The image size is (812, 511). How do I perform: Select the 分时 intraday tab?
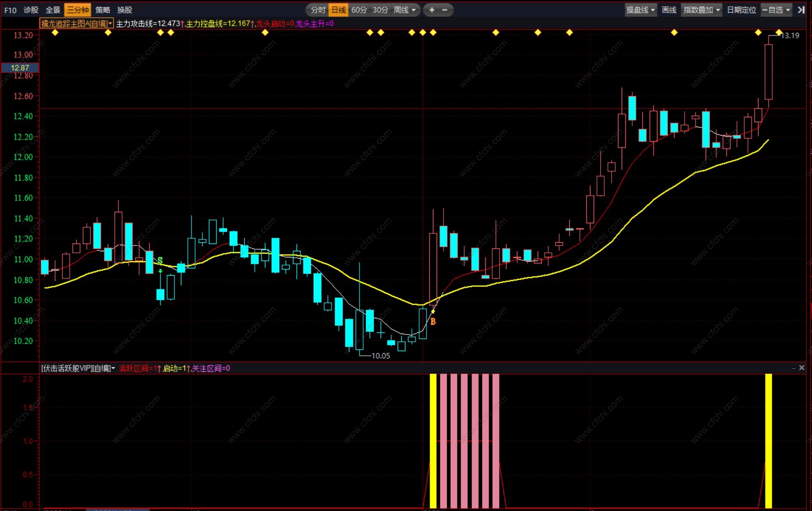[318, 10]
